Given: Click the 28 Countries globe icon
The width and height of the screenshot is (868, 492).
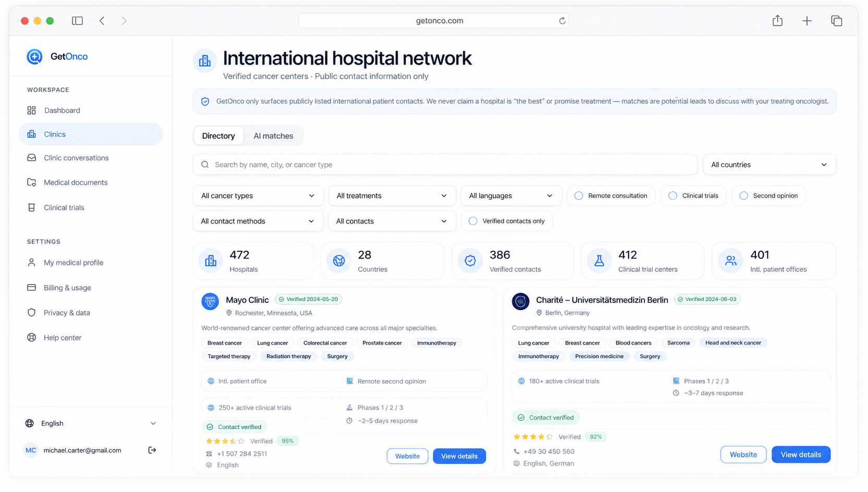Looking at the screenshot, I should click(x=339, y=261).
